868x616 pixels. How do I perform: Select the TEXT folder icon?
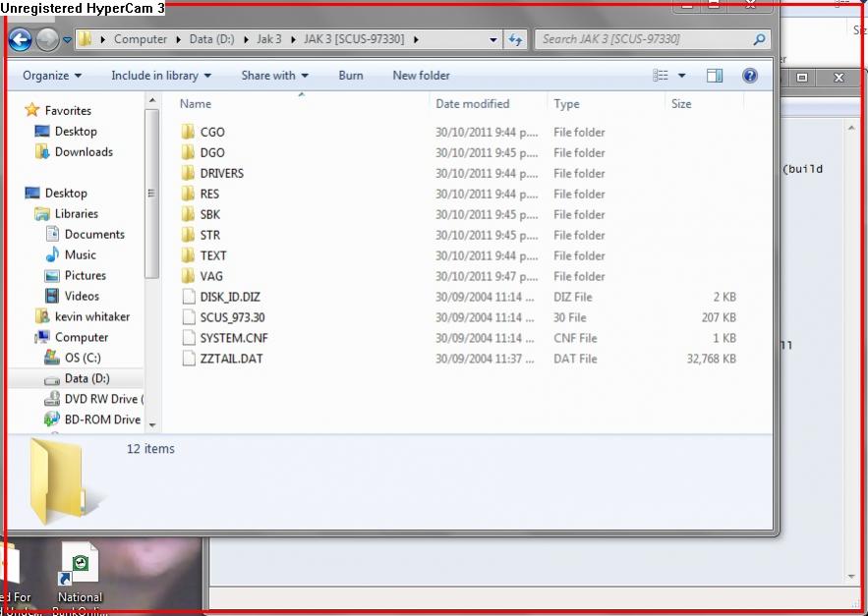click(x=188, y=255)
